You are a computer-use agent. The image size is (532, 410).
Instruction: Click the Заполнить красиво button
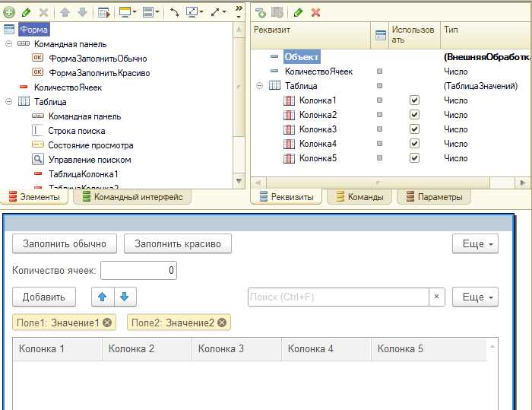coord(178,243)
